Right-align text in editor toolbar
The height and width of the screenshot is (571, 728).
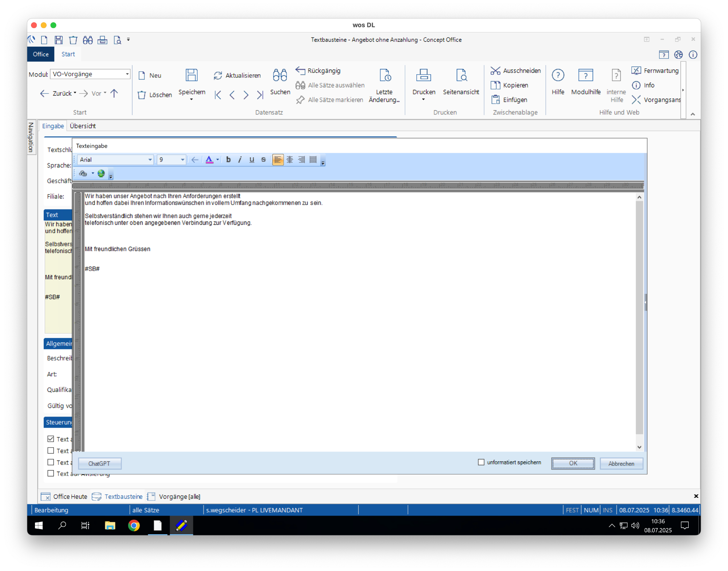coord(301,160)
